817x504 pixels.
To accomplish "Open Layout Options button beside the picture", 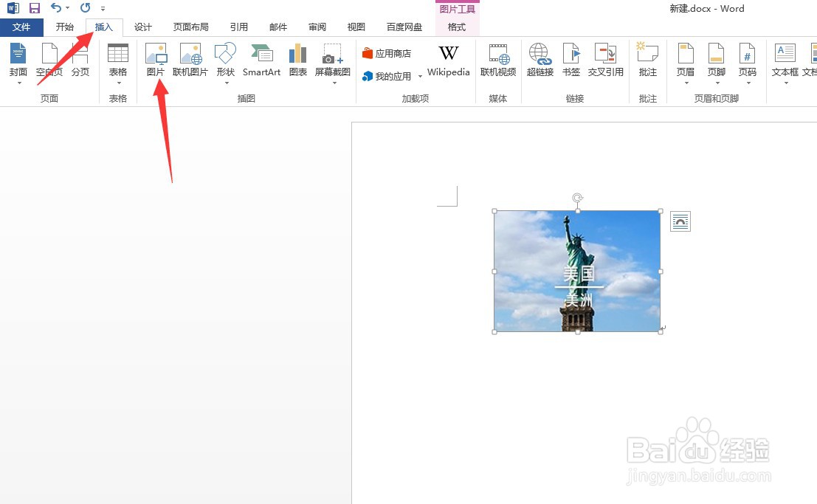I will pos(680,221).
